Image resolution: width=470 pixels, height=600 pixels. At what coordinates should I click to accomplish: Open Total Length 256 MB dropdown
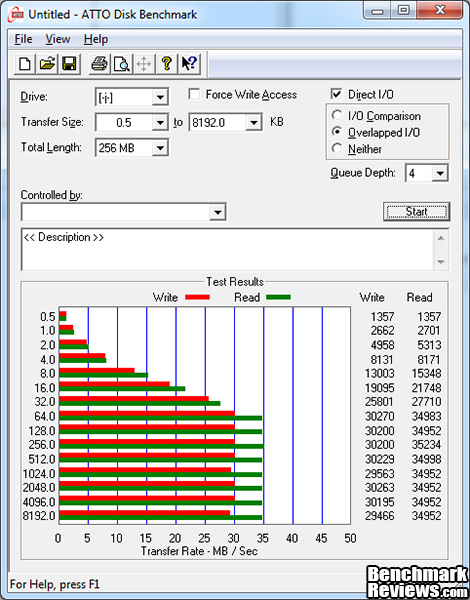(160, 148)
